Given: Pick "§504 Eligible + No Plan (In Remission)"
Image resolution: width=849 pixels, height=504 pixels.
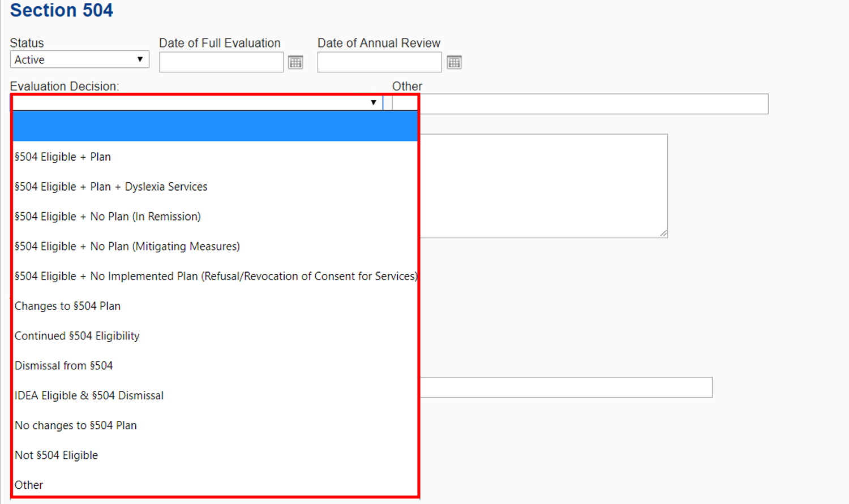Looking at the screenshot, I should (x=108, y=217).
